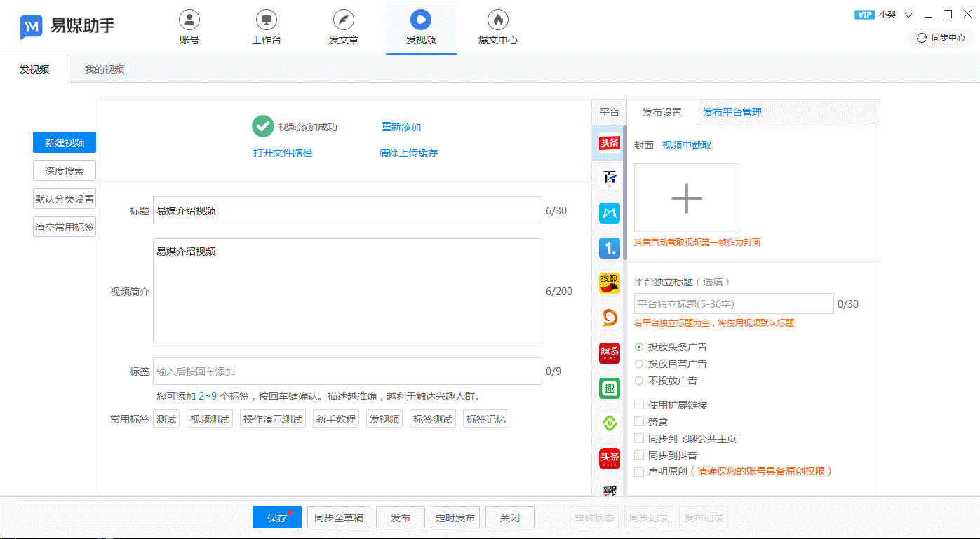980x539 pixels.
Task: Open 默认分类设置
Action: (65, 198)
